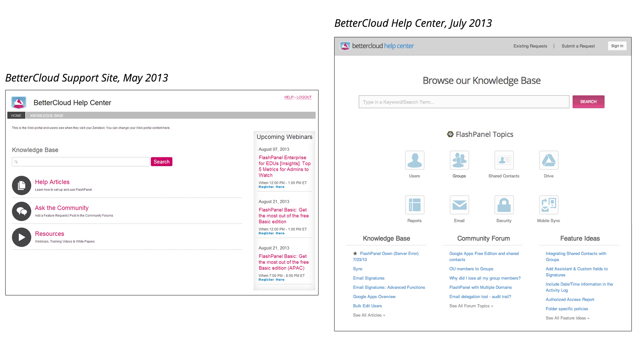644x340 pixels.
Task: Open Email delegation tool audit trail topic
Action: point(480,297)
